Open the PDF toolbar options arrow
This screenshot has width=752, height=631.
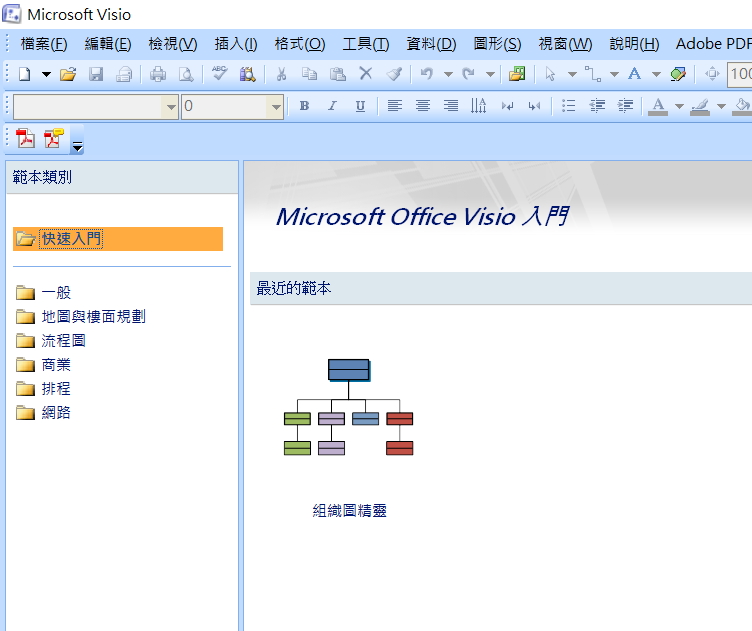click(x=77, y=146)
